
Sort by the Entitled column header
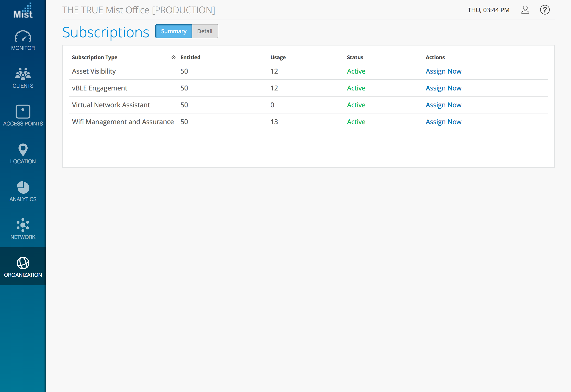click(x=190, y=57)
